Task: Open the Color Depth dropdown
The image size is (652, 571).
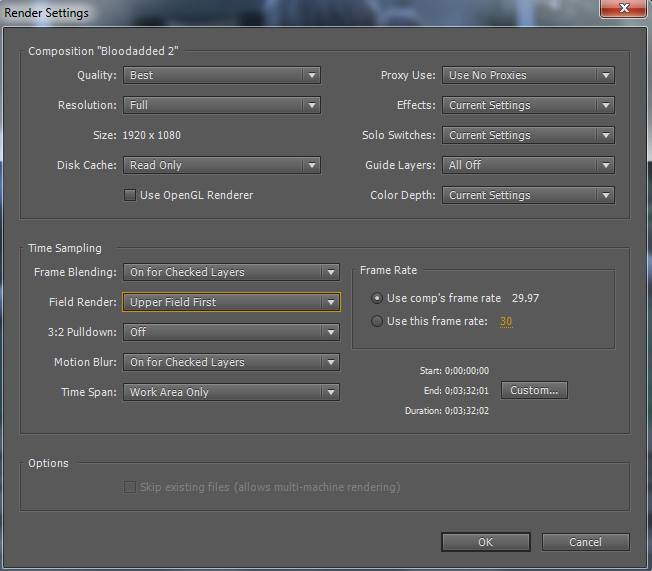Action: [528, 195]
